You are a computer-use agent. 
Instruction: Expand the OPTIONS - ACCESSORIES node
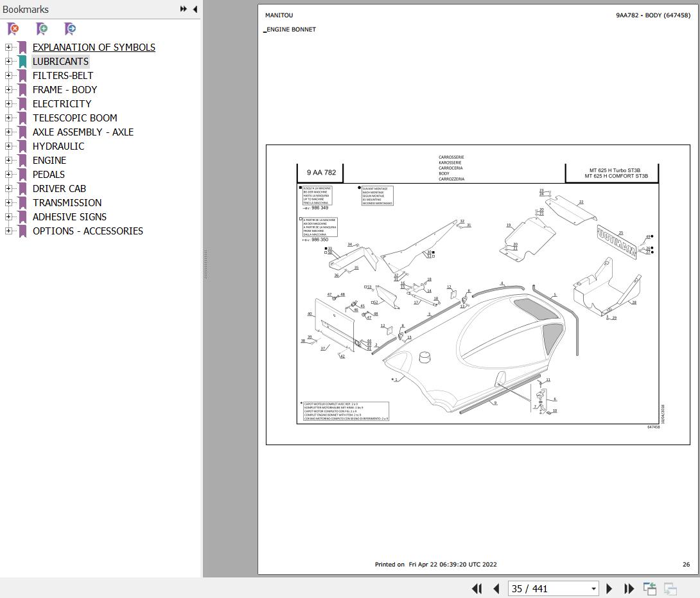pyautogui.click(x=8, y=231)
